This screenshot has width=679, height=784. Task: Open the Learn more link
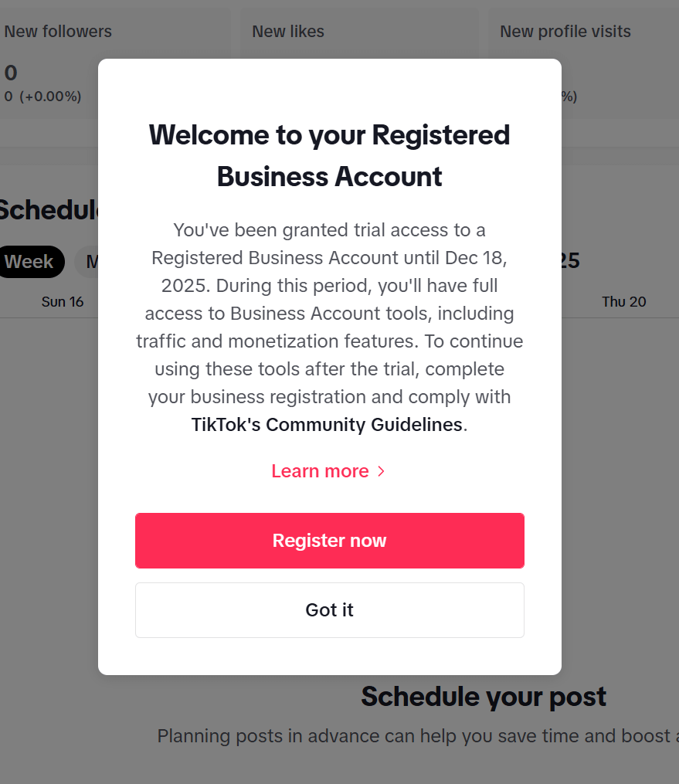[320, 471]
